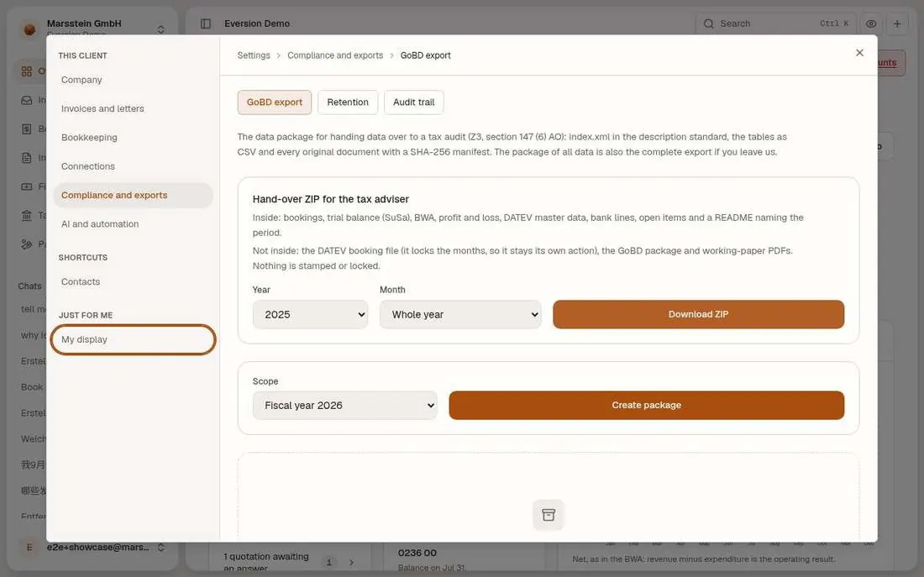This screenshot has width=924, height=577.
Task: Click the GoBD export breadcrumb text
Action: point(426,55)
